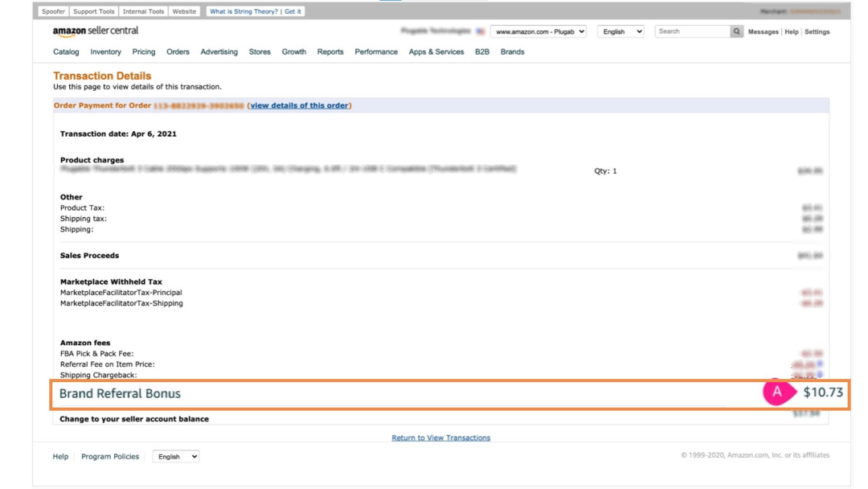Click the Qty: 1 text
Viewport: 868px width, 489px height.
click(x=605, y=171)
